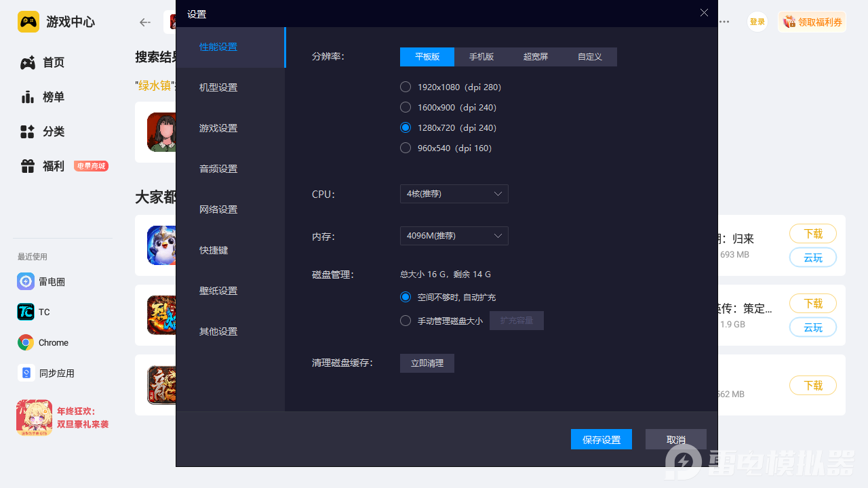This screenshot has width=868, height=488.
Task: Switch to the 网络设置 settings tab
Action: point(231,210)
